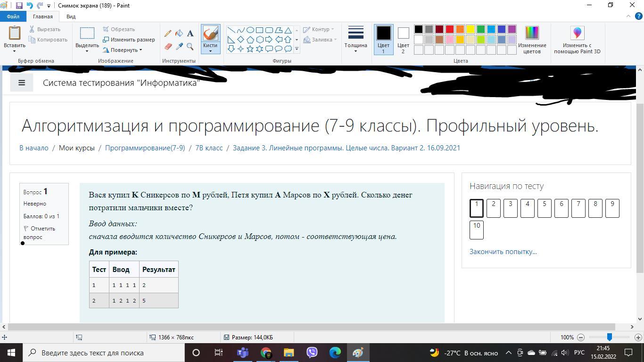This screenshot has width=644, height=362.
Task: Pick the purple color swatch
Action: click(512, 29)
